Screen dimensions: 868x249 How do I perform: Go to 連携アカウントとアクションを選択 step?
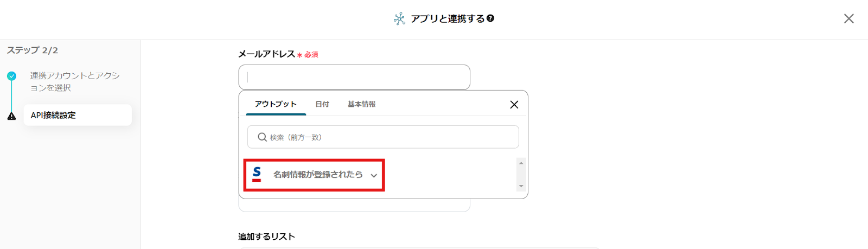tap(75, 81)
